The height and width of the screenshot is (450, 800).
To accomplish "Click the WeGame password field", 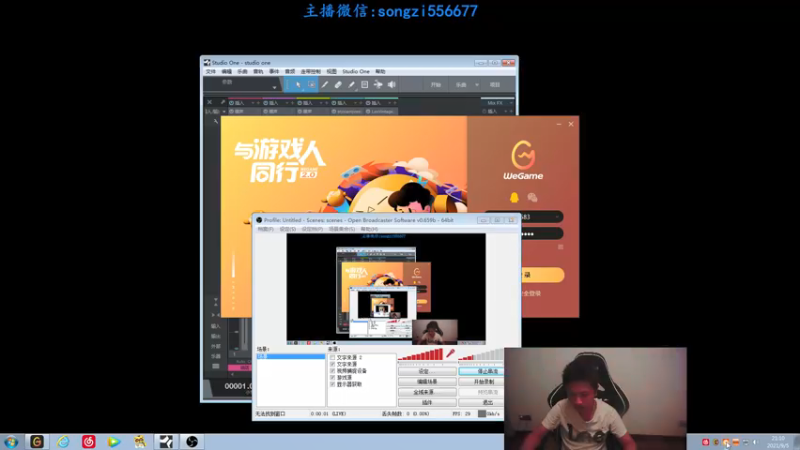I will point(542,234).
